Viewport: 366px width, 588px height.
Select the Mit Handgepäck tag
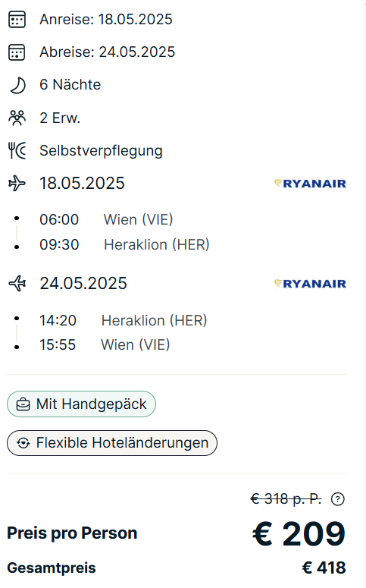(81, 404)
